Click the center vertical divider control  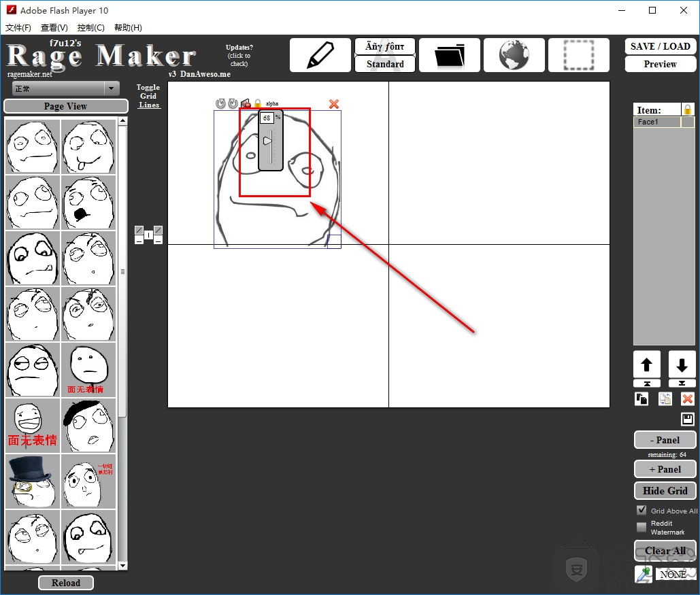coord(149,235)
